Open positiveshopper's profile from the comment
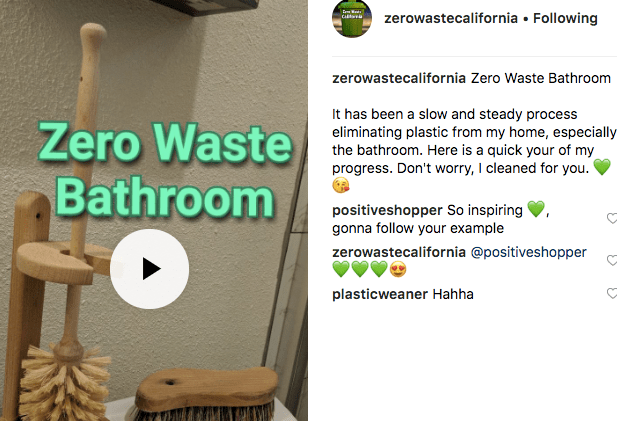Viewport: 617px width, 421px height. coord(387,210)
